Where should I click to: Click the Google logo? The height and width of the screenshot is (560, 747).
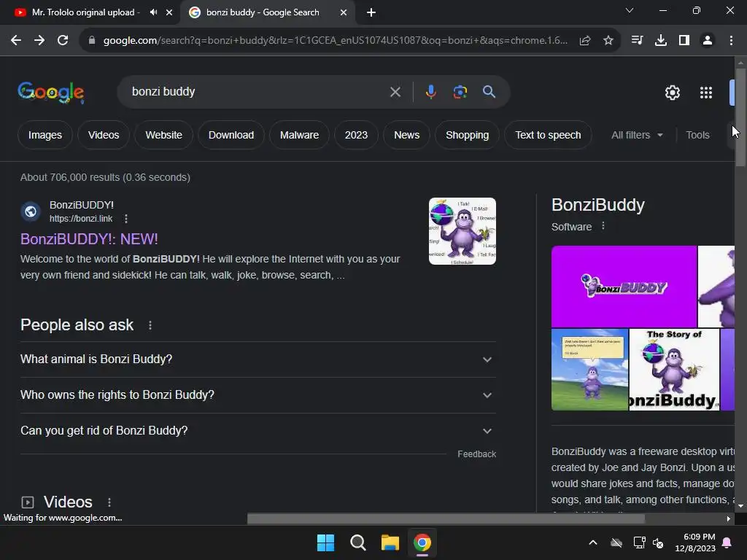pos(50,93)
